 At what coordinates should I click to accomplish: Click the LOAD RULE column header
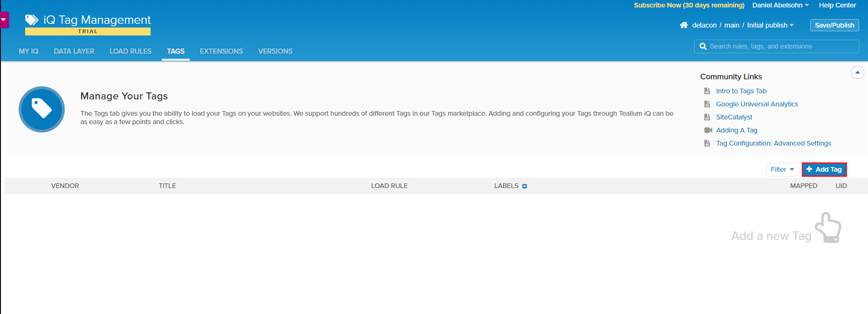click(x=389, y=186)
